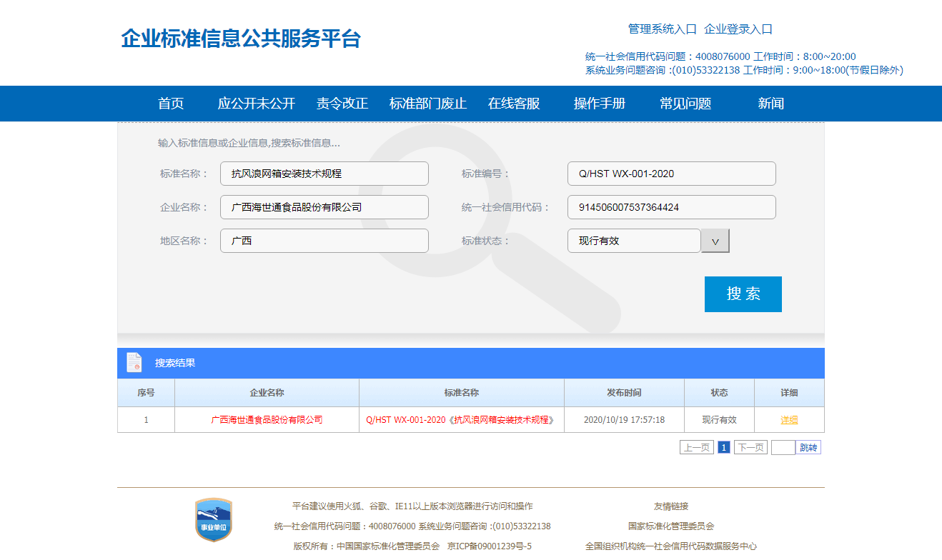This screenshot has width=942, height=560.
Task: Open 责令改正 menu item
Action: [342, 104]
